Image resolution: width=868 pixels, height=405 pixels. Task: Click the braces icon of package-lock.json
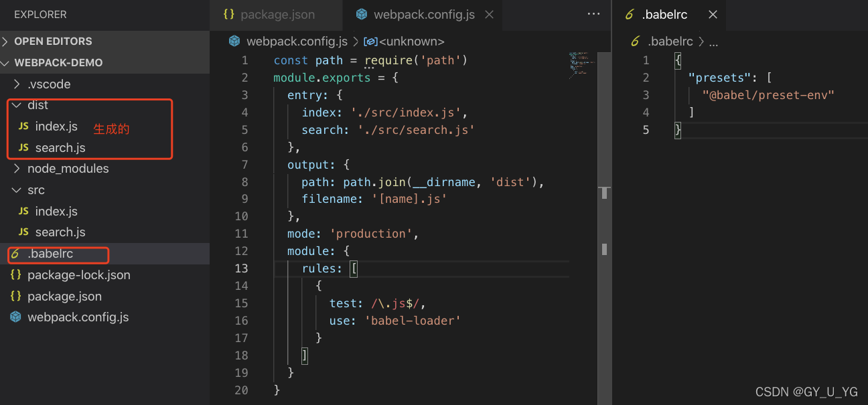(15, 275)
